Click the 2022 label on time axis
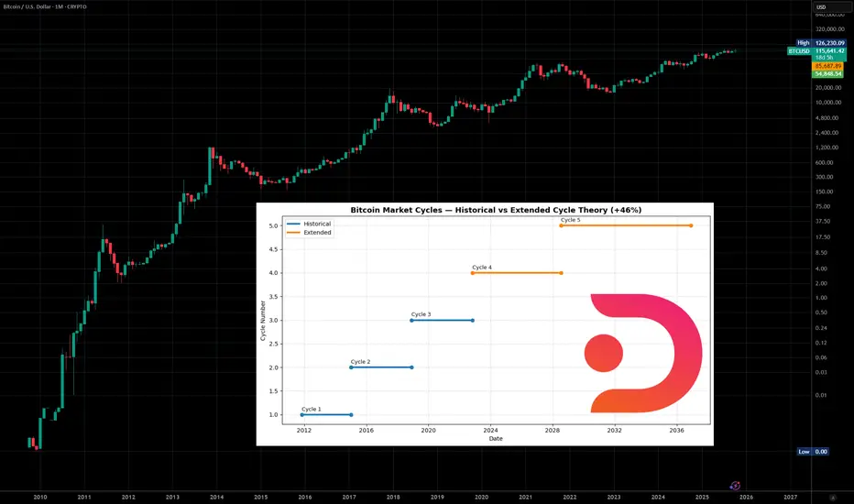The image size is (854, 504). (x=570, y=497)
